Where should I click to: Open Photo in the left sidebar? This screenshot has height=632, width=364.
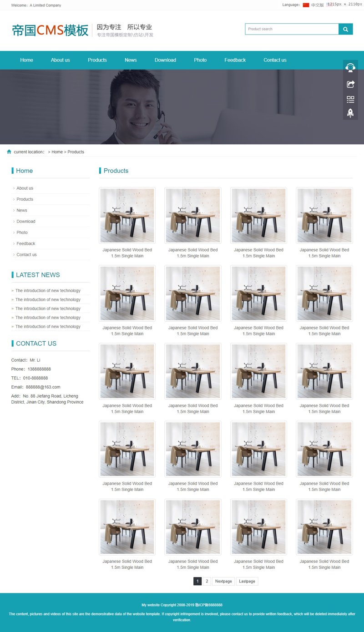click(x=22, y=233)
